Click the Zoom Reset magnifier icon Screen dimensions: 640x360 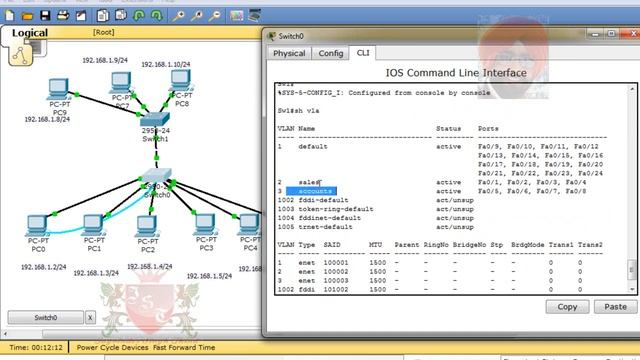[x=197, y=16]
